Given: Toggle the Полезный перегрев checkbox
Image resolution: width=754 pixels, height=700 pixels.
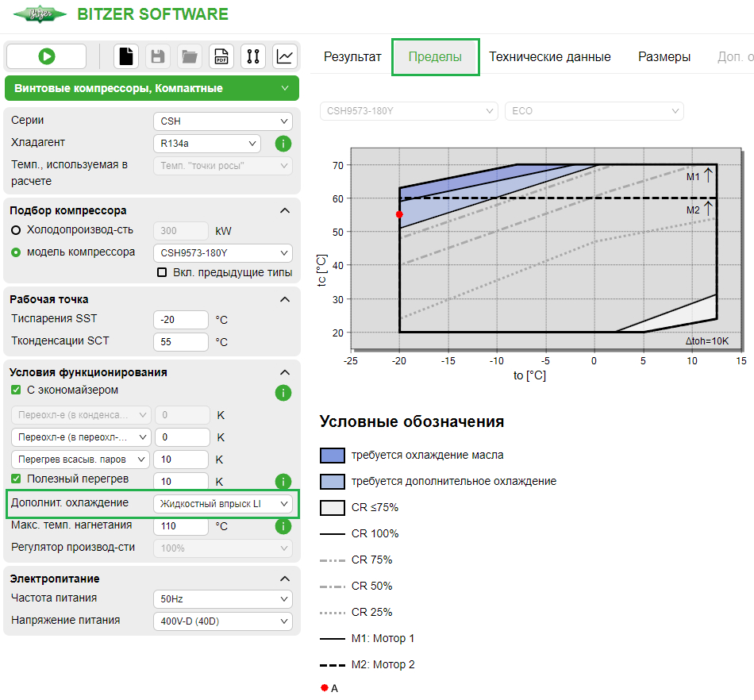Looking at the screenshot, I should (x=17, y=479).
